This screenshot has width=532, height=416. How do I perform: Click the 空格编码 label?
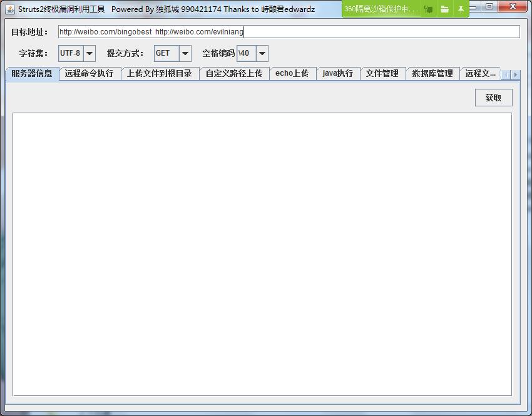[218, 54]
